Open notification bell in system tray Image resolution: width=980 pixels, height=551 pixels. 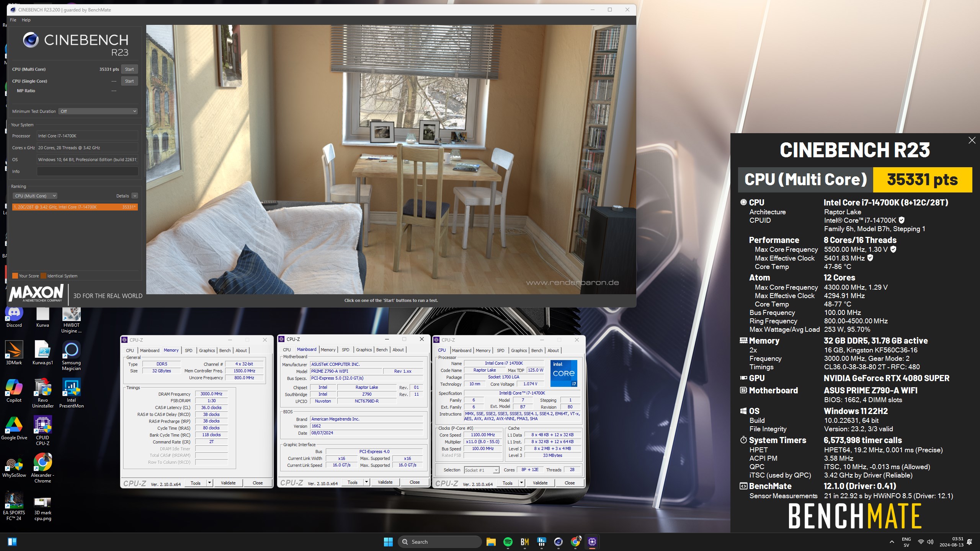tap(969, 542)
